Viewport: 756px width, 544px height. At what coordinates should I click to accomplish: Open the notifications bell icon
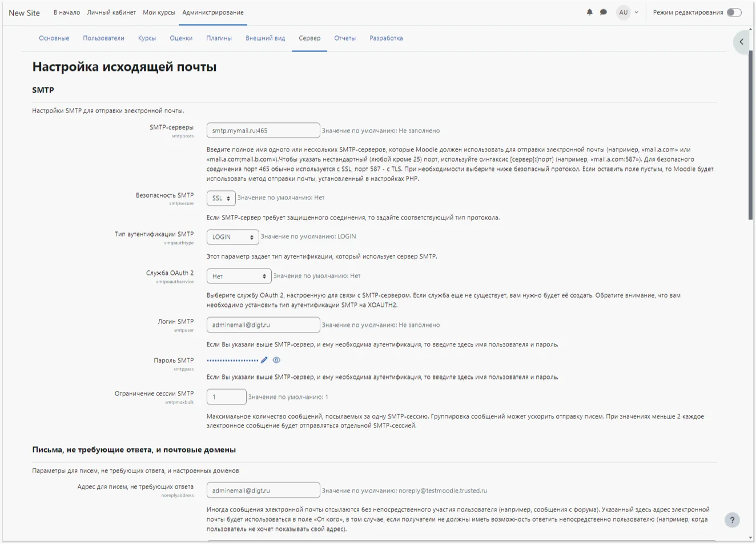589,12
